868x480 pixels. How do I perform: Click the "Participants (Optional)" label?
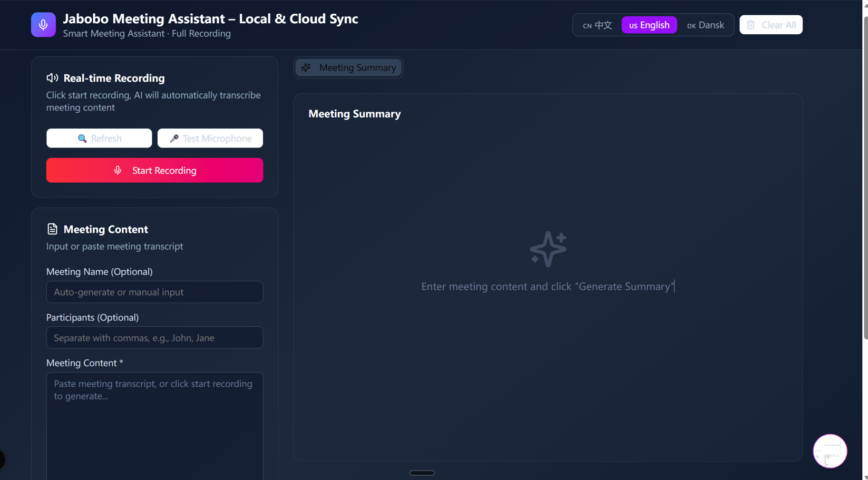click(x=92, y=317)
